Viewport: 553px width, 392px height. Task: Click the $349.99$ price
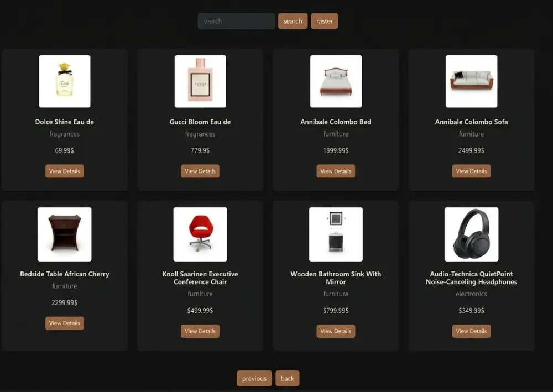[471, 311]
